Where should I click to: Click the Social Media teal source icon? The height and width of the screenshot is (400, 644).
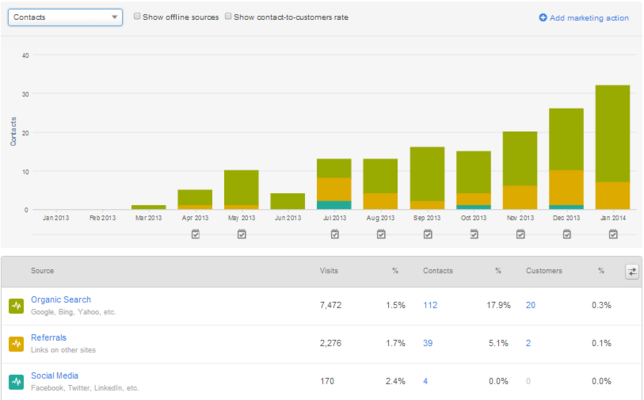[x=16, y=382]
